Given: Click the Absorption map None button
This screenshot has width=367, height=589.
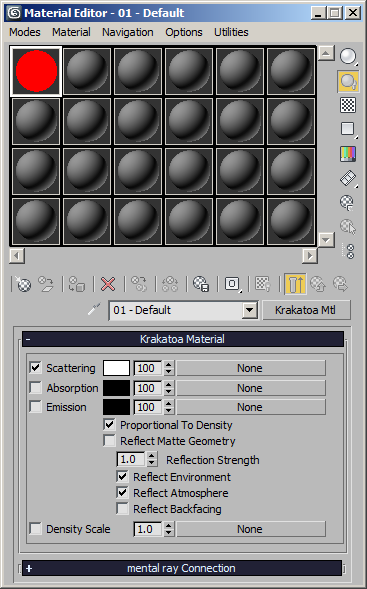Looking at the screenshot, I should (x=251, y=388).
